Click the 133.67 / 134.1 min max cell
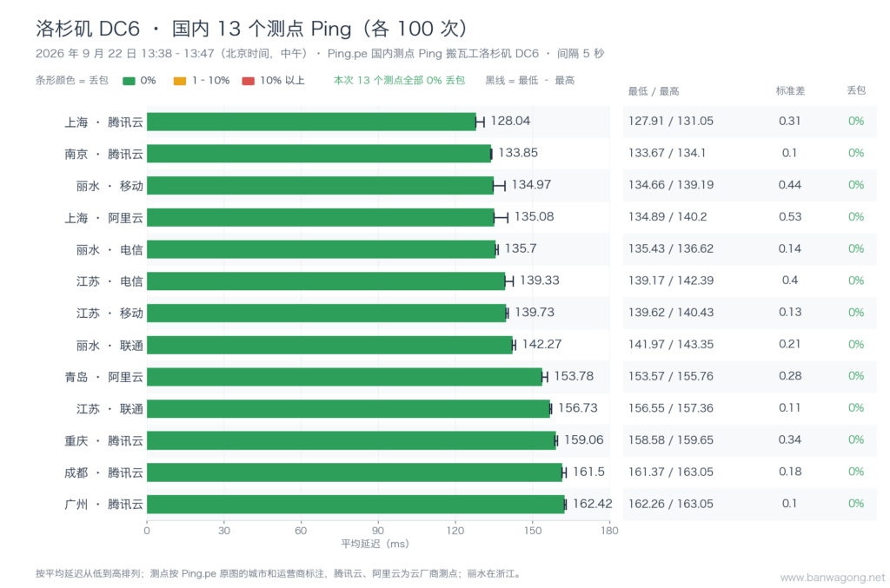Screen dimensions: 890x588 click(x=667, y=153)
